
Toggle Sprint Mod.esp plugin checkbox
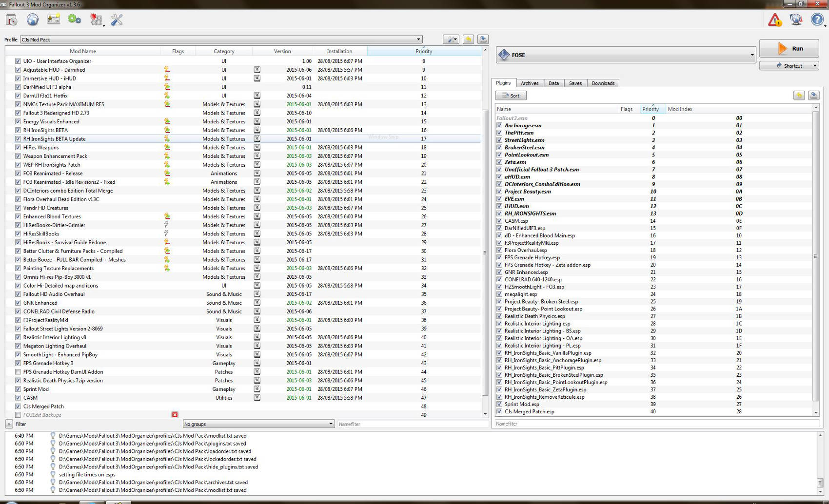(x=499, y=404)
